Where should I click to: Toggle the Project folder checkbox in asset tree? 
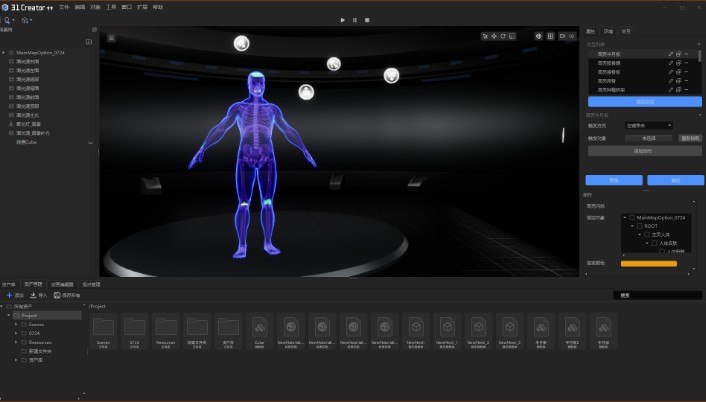pyautogui.click(x=16, y=315)
